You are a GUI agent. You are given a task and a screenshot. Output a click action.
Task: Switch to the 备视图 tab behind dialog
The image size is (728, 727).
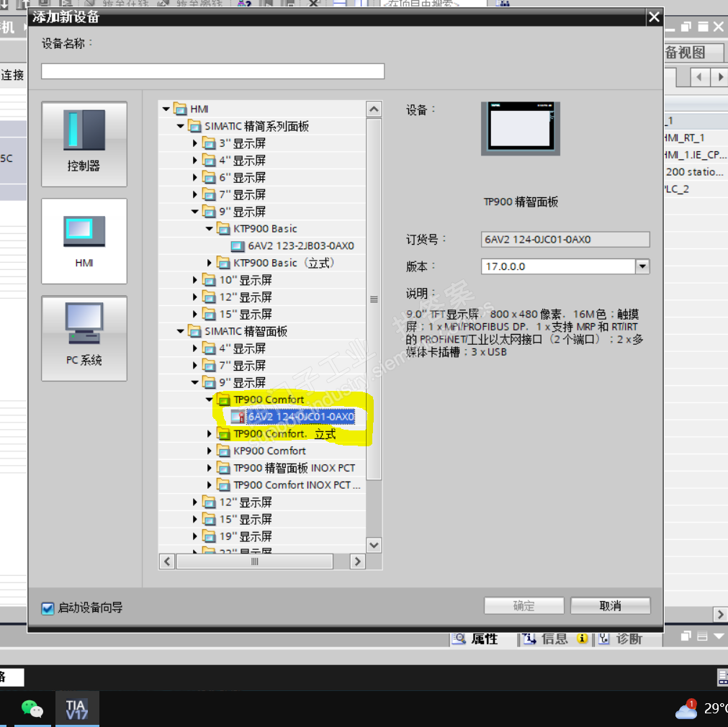coord(693,52)
